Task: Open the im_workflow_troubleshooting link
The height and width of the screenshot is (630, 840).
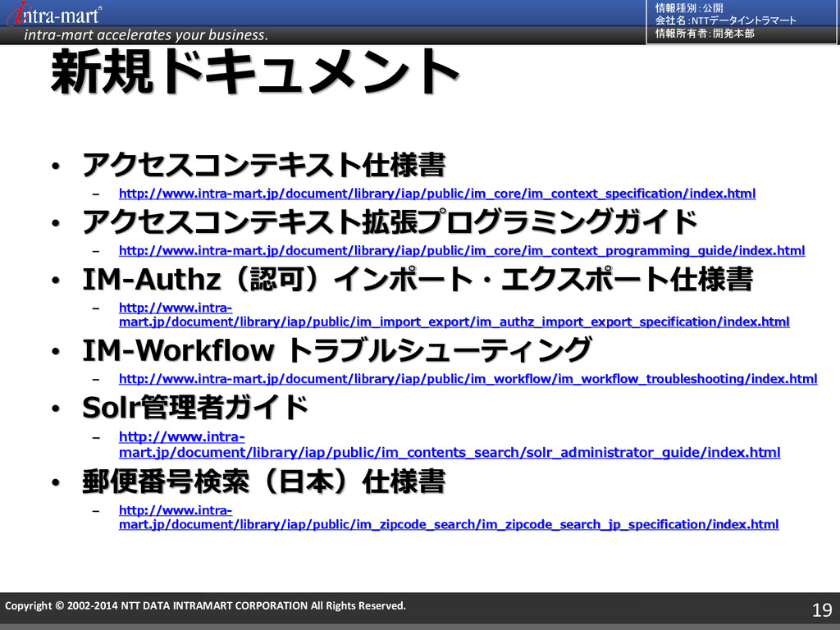Action: click(x=468, y=379)
